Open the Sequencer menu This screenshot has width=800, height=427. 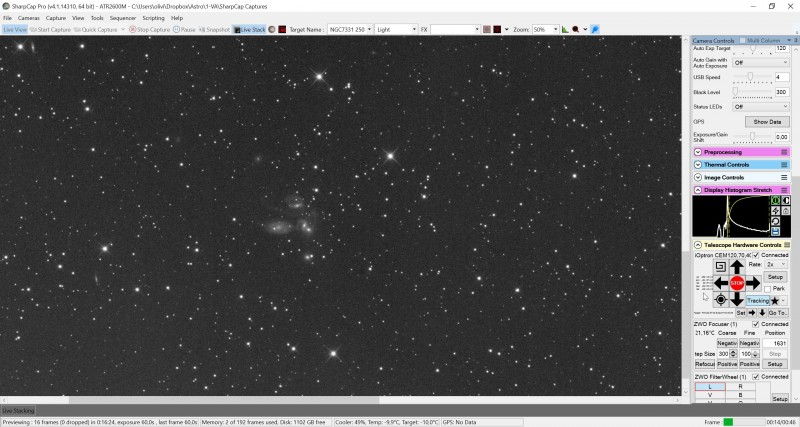pyautogui.click(x=123, y=18)
